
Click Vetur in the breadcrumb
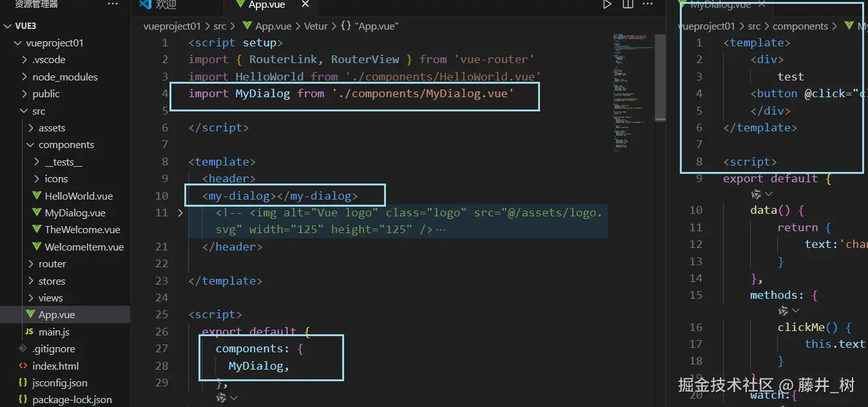pos(316,26)
